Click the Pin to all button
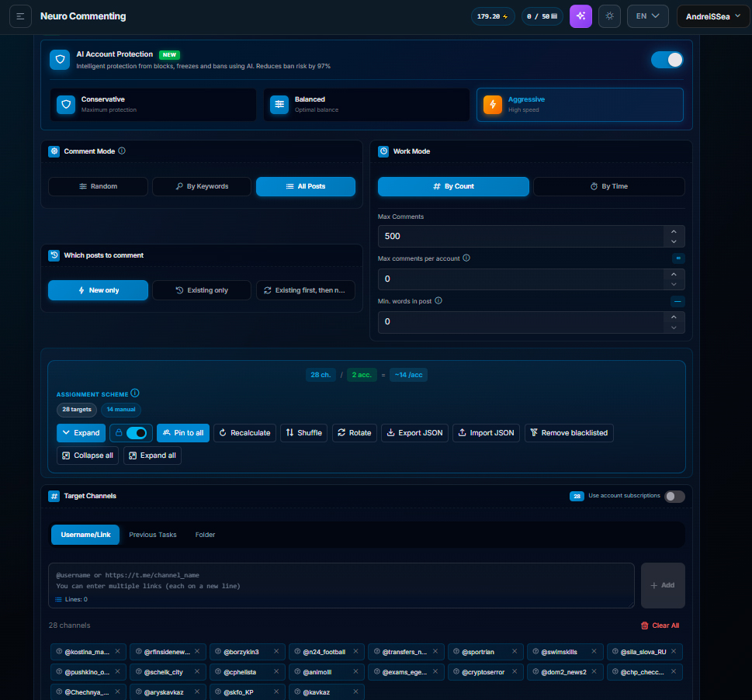The height and width of the screenshot is (700, 752). 183,433
